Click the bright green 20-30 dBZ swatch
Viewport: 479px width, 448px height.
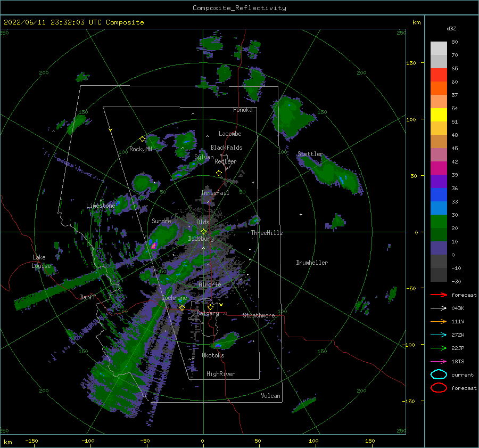[x=439, y=222]
